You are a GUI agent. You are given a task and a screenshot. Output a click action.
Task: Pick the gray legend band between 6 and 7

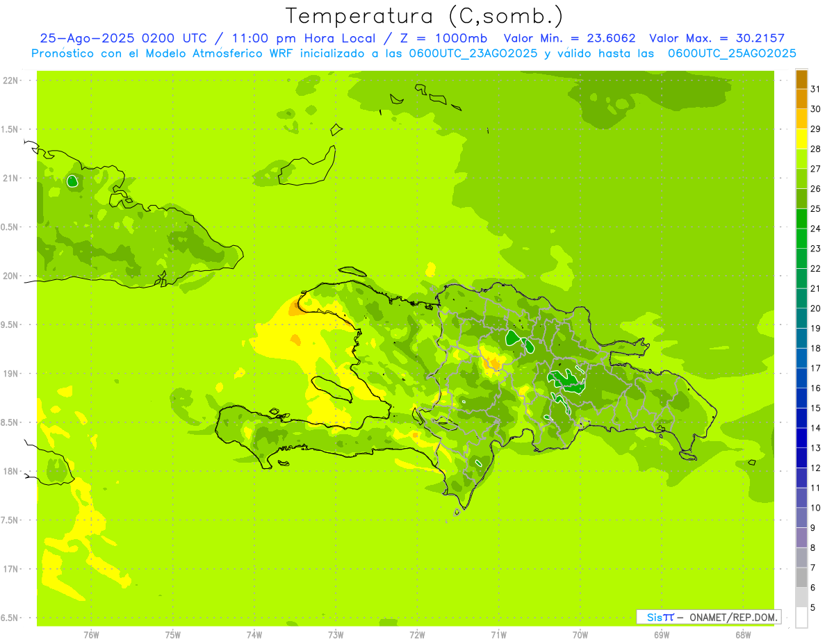coord(801,577)
